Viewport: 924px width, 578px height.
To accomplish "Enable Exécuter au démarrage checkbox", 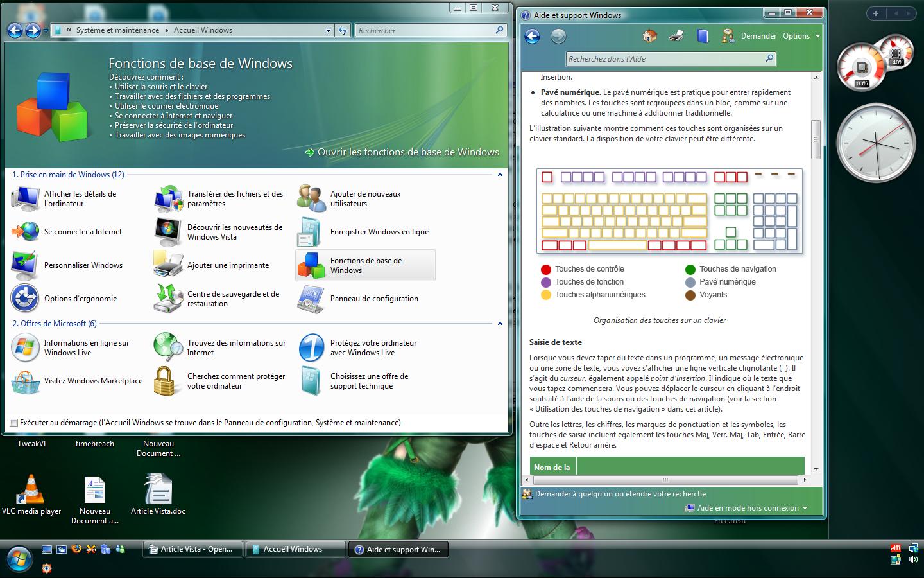I will coord(13,423).
